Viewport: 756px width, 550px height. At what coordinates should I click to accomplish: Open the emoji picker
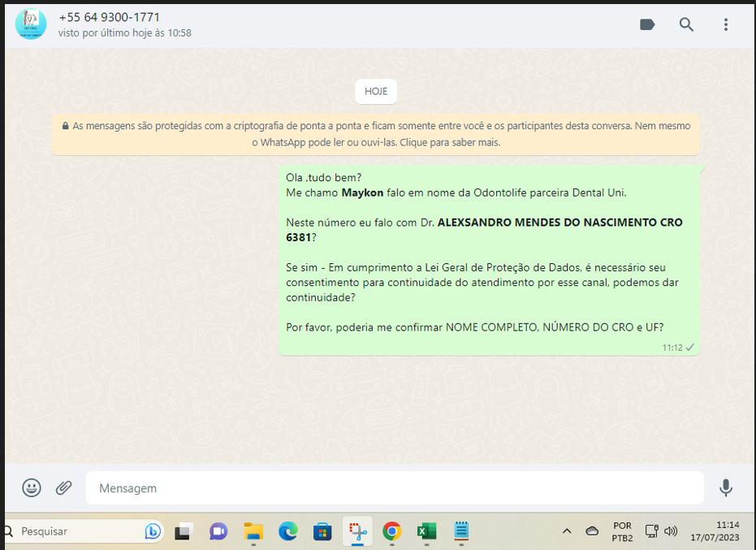tap(32, 487)
